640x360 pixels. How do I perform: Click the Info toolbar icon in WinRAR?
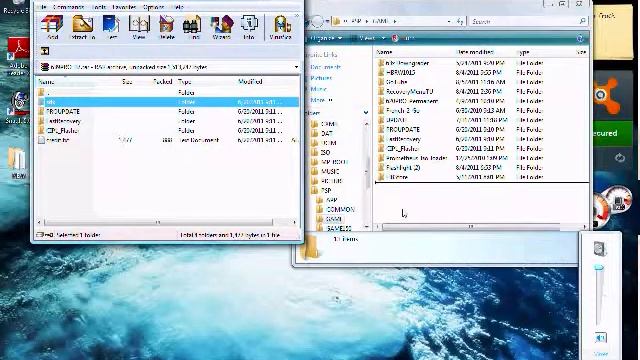click(x=249, y=27)
